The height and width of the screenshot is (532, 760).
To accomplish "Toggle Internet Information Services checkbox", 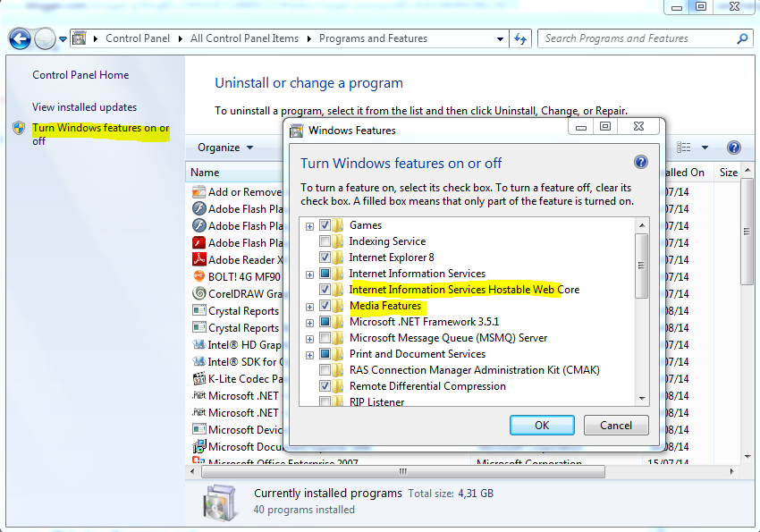I will [325, 274].
